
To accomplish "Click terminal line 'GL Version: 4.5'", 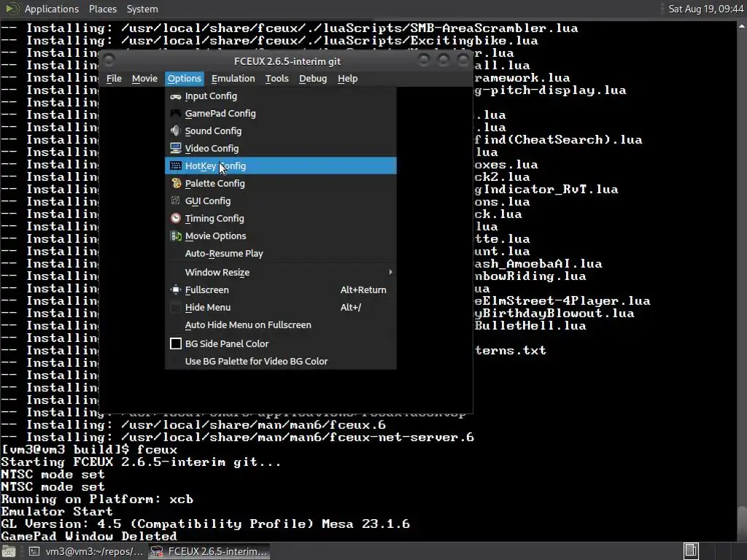I will tap(205, 524).
